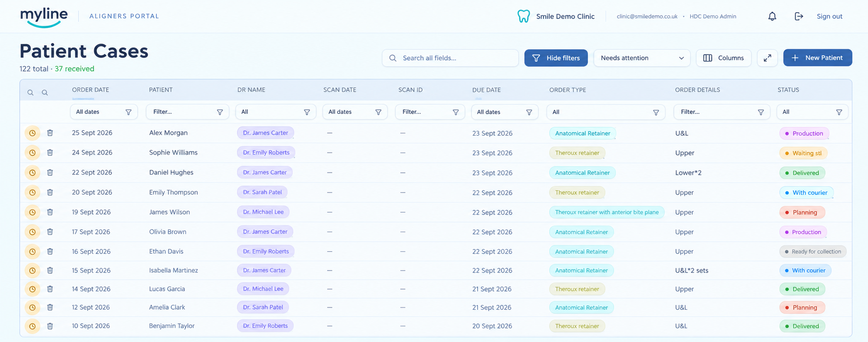The height and width of the screenshot is (342, 868).
Task: Sort by the Dr Name column header
Action: tap(251, 90)
